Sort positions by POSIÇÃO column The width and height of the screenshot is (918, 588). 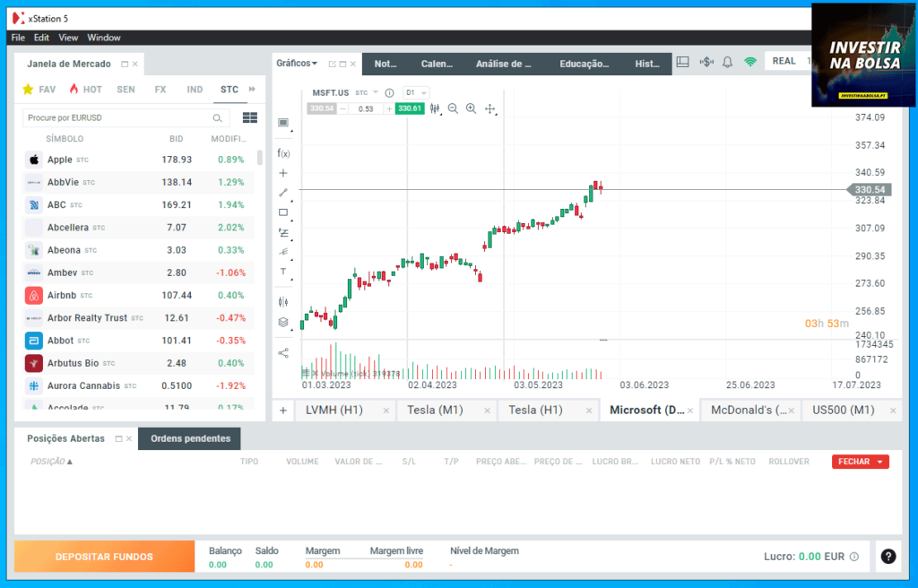[51, 462]
